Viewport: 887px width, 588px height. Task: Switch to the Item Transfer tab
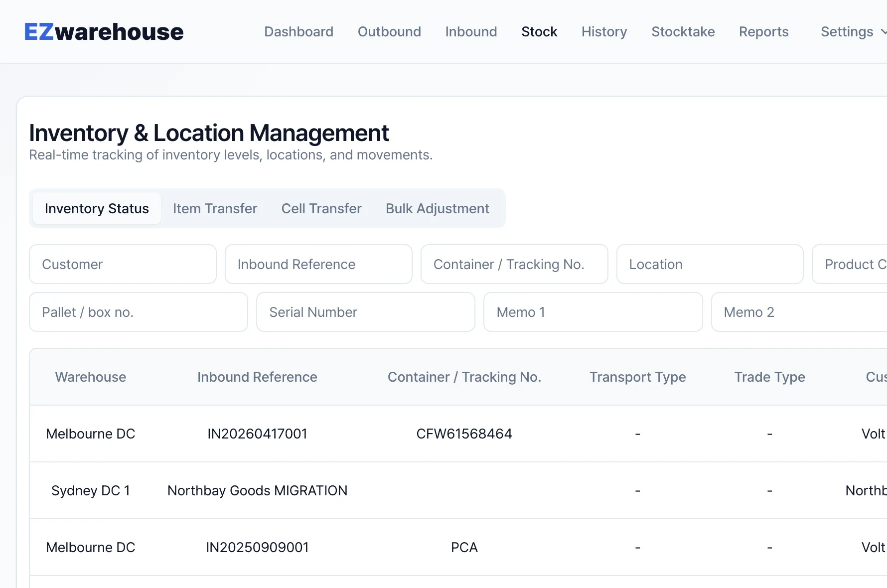215,208
